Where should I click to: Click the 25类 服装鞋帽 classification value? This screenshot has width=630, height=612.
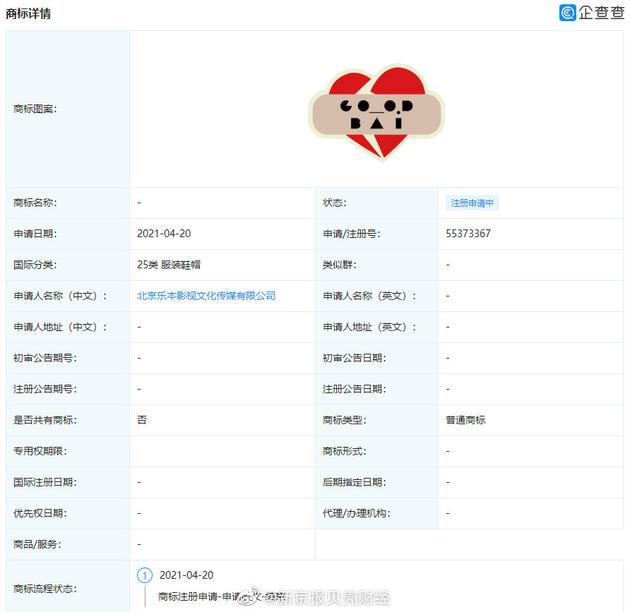(171, 265)
